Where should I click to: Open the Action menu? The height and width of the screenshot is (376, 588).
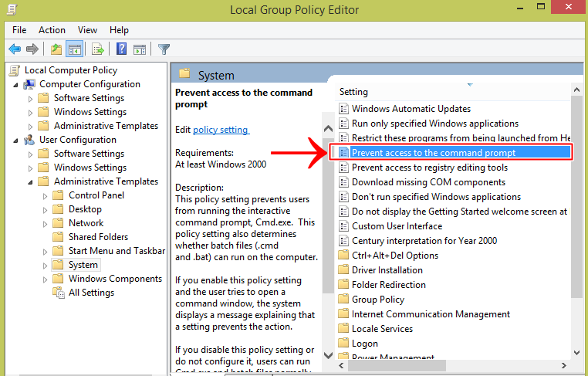52,30
